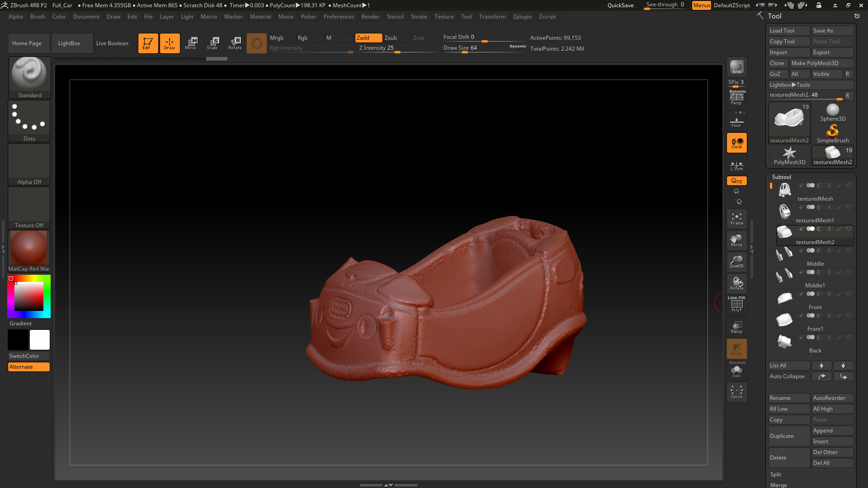Select the texturedMesh1 subtool
The width and height of the screenshot is (868, 488).
click(x=815, y=213)
